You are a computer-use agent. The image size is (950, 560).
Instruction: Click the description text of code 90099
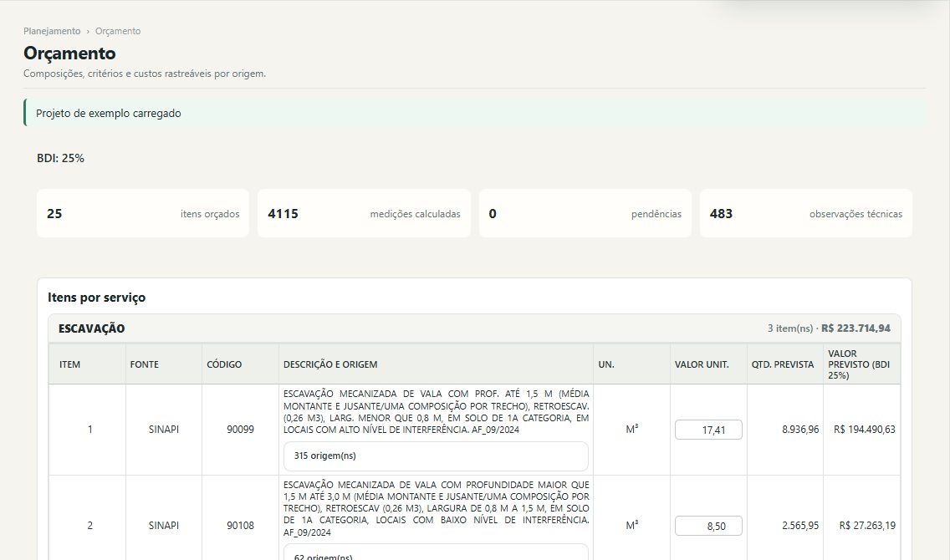pos(437,412)
